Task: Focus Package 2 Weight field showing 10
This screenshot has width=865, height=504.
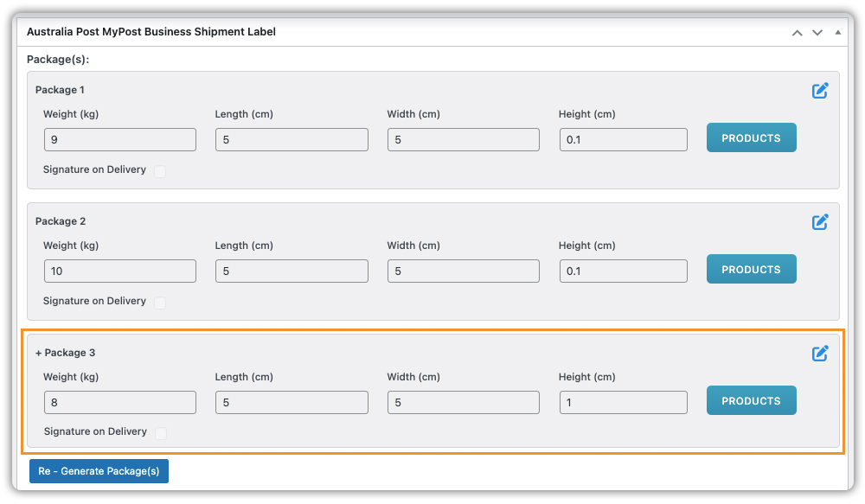Action: tap(119, 271)
